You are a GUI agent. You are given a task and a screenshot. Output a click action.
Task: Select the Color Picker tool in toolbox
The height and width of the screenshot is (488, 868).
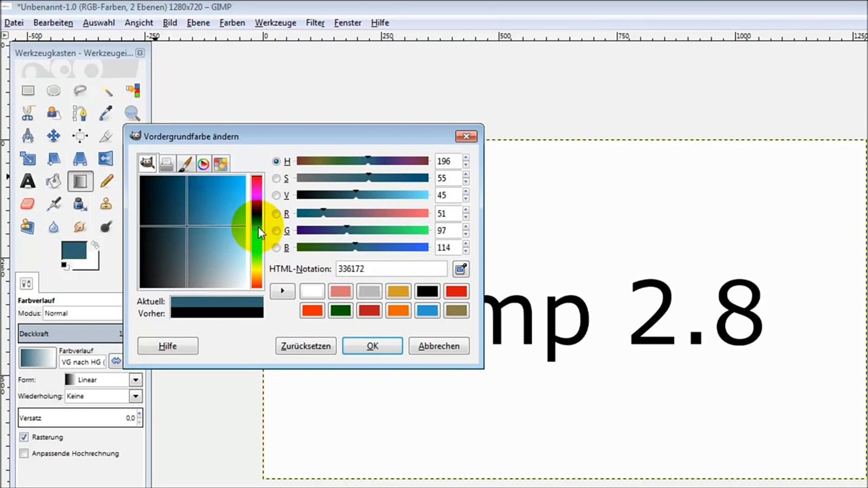[107, 113]
